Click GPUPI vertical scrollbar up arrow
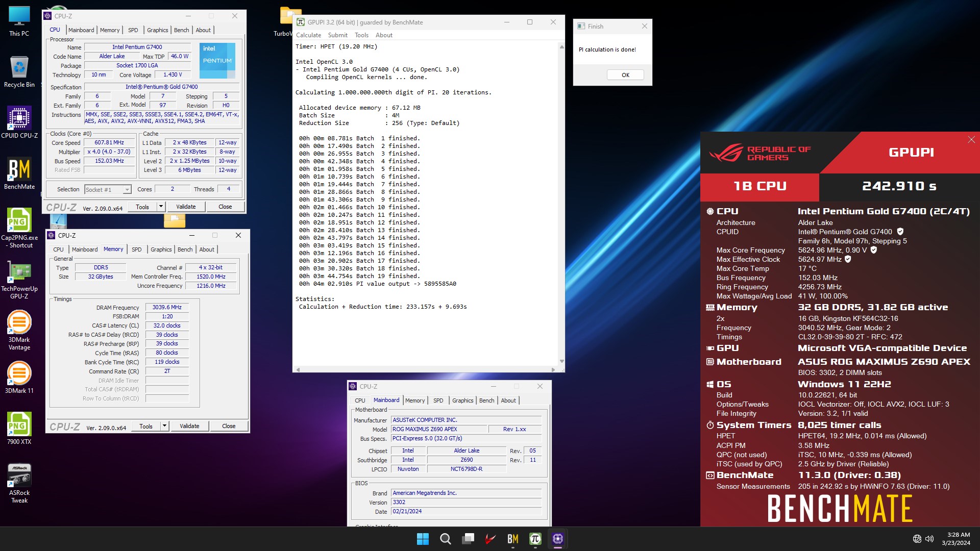 tap(561, 47)
